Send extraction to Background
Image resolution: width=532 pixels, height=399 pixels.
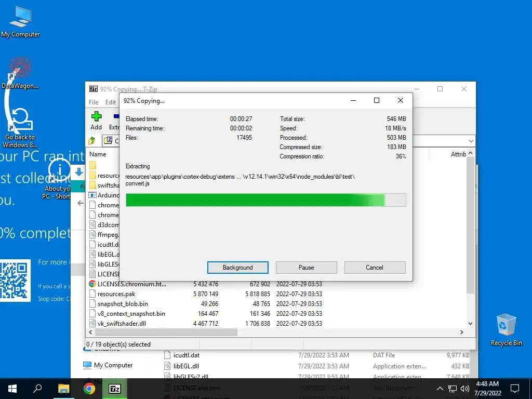[237, 268]
